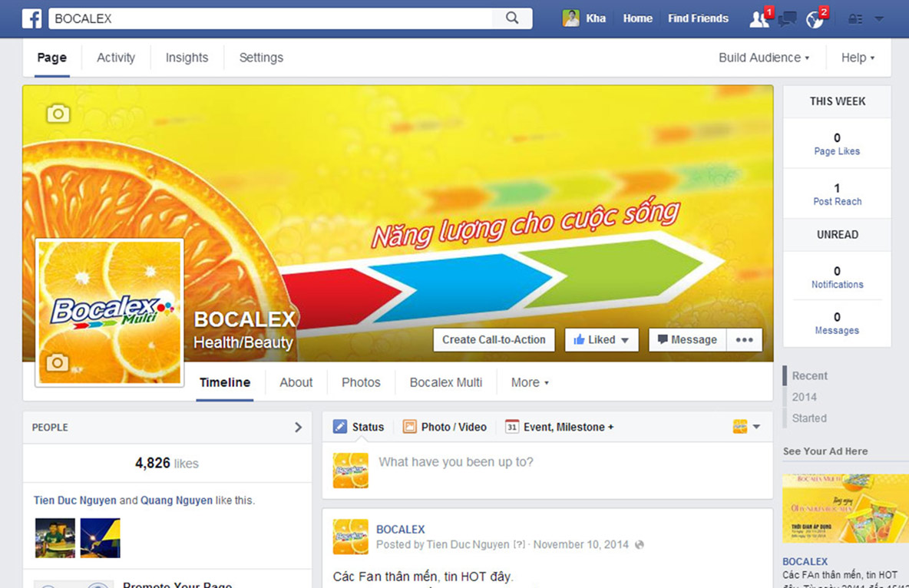Image resolution: width=909 pixels, height=588 pixels.
Task: Switch to the Page tab
Action: pos(51,58)
